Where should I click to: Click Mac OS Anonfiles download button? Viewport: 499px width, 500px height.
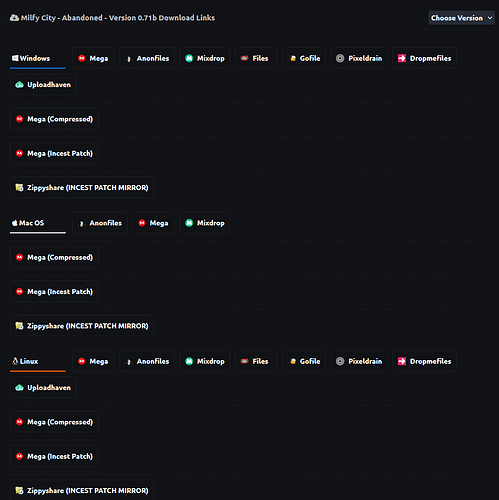coord(100,223)
